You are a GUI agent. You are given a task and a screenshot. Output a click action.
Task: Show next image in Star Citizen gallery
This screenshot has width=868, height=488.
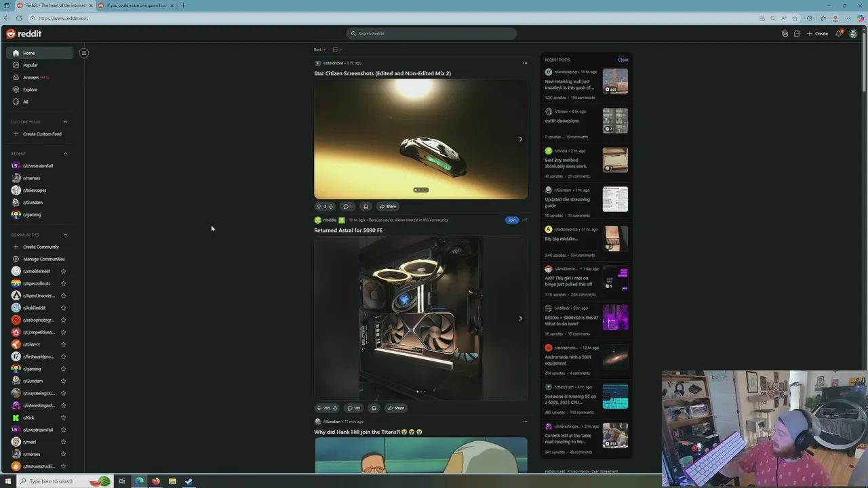[520, 139]
